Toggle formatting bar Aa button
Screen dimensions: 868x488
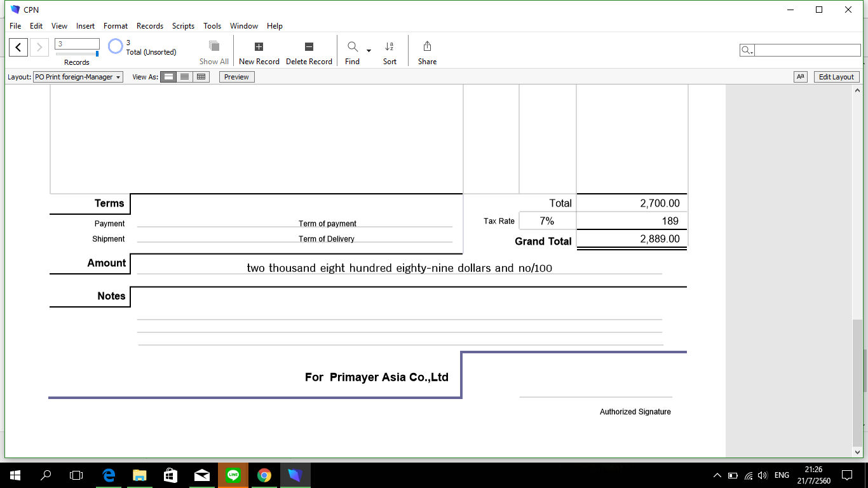[800, 77]
